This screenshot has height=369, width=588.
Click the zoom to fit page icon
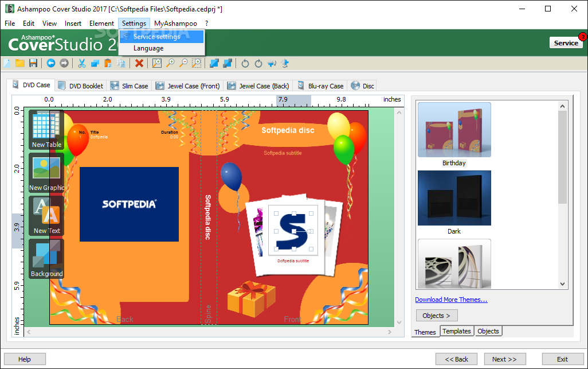(x=157, y=63)
